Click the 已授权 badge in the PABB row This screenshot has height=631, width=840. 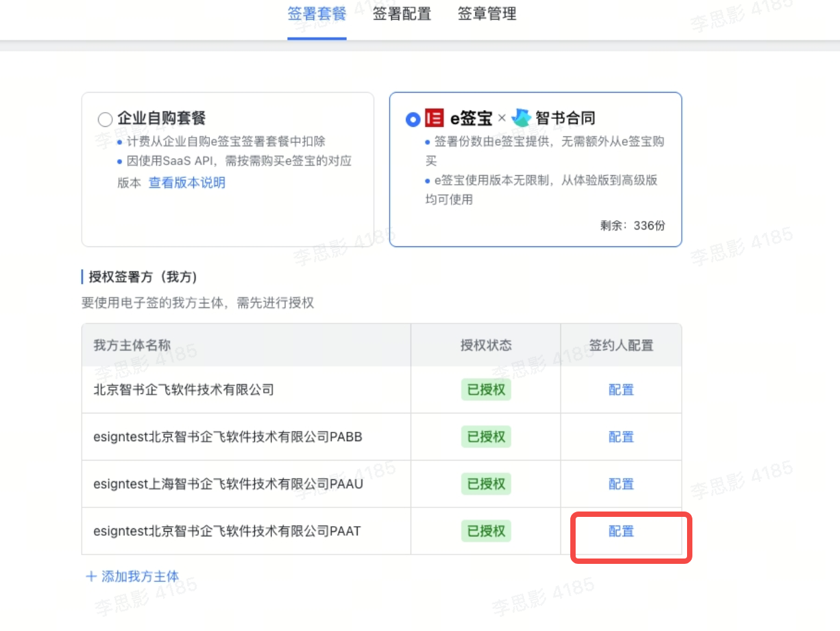point(486,437)
